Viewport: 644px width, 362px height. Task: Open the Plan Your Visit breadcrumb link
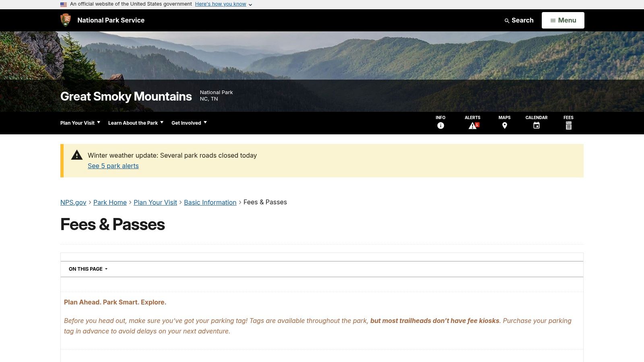[155, 202]
